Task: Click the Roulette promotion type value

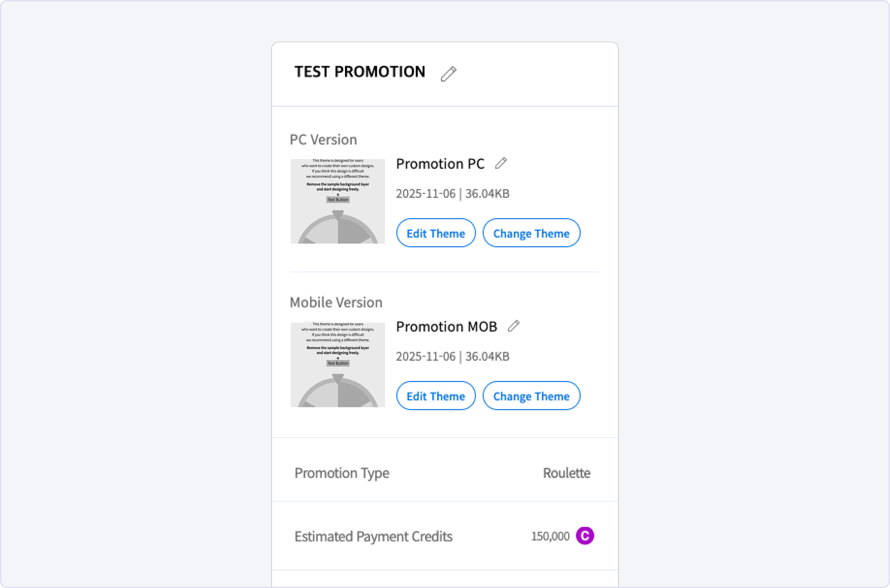Action: tap(566, 473)
